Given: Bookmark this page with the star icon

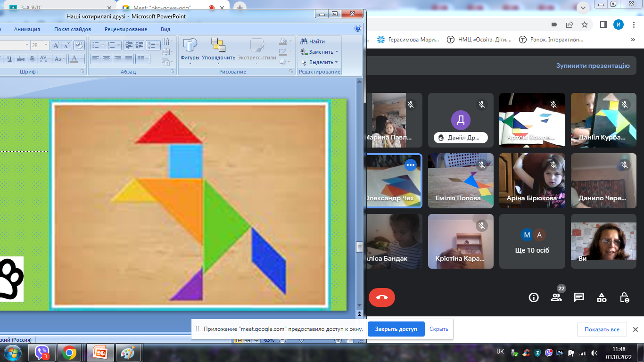Looking at the screenshot, I should tap(585, 25).
